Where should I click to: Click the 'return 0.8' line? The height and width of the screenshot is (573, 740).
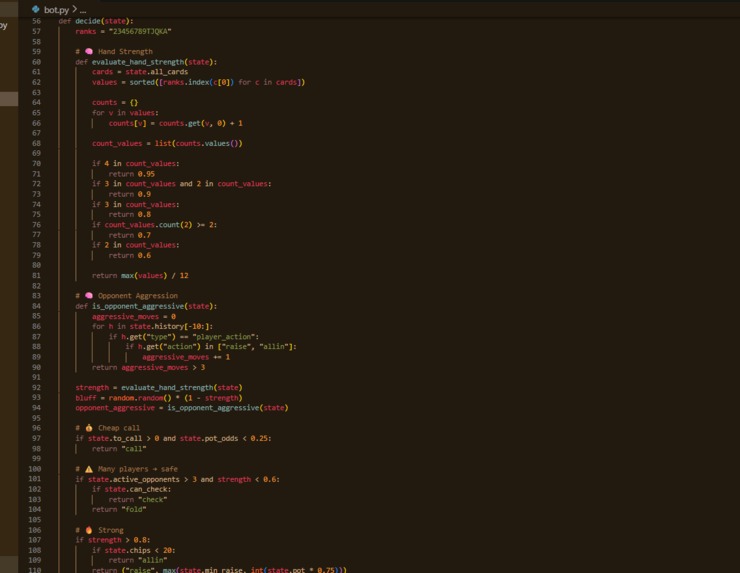pos(130,215)
